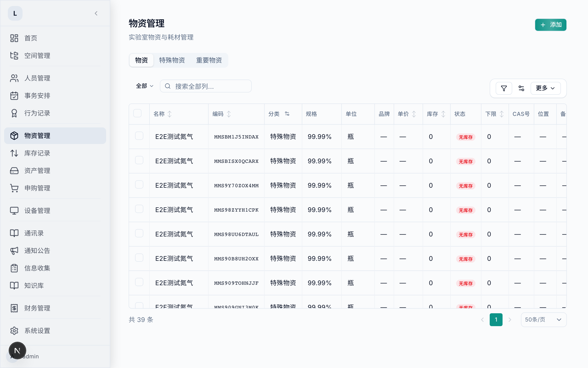Open the 设备管理 monitor icon

(14, 210)
